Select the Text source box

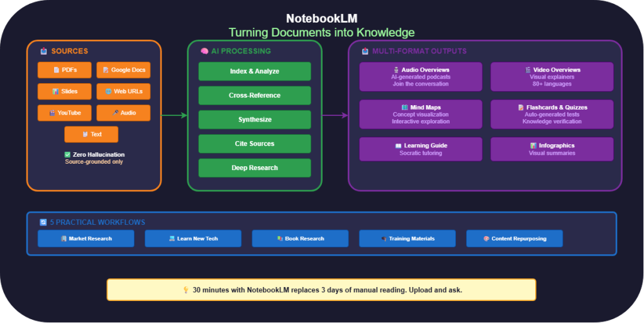tap(91, 134)
